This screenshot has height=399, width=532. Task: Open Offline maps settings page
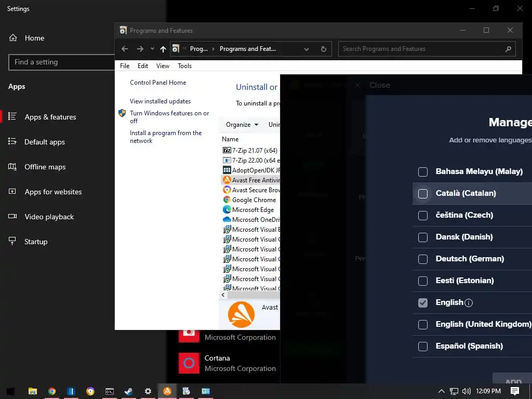(45, 167)
